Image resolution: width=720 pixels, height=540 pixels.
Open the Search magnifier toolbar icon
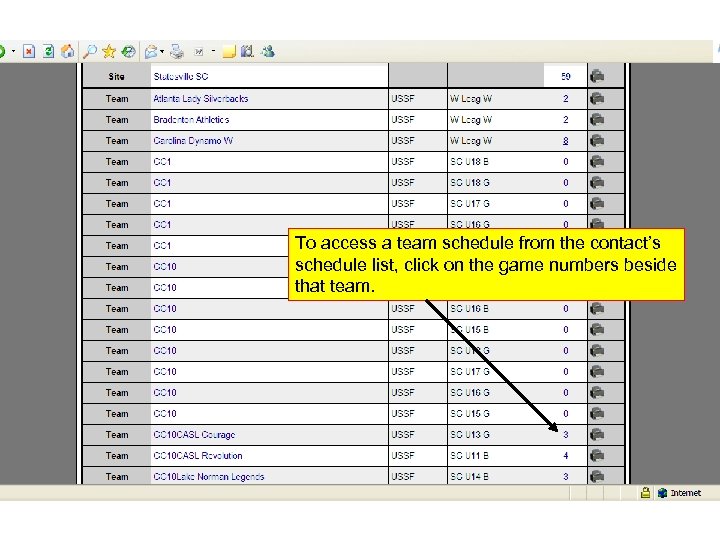pyautogui.click(x=90, y=51)
